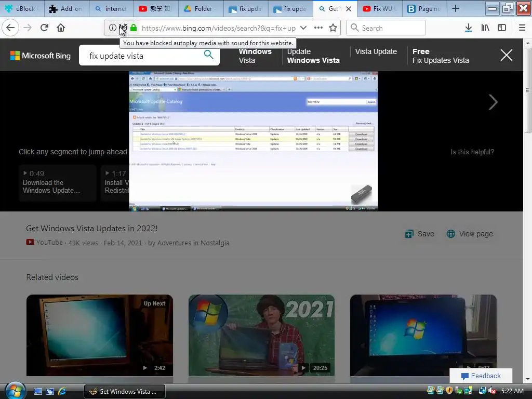Toggle the sidebar view icon

coord(502,28)
